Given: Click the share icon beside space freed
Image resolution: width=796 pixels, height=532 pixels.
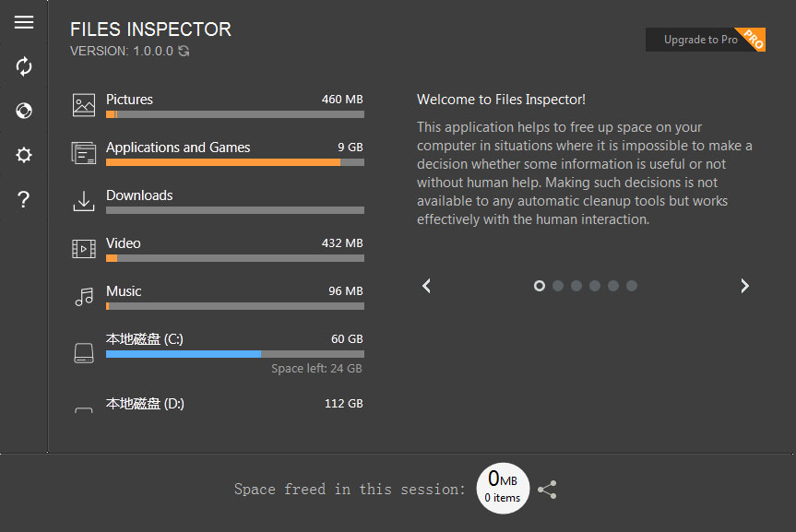Looking at the screenshot, I should 547,490.
